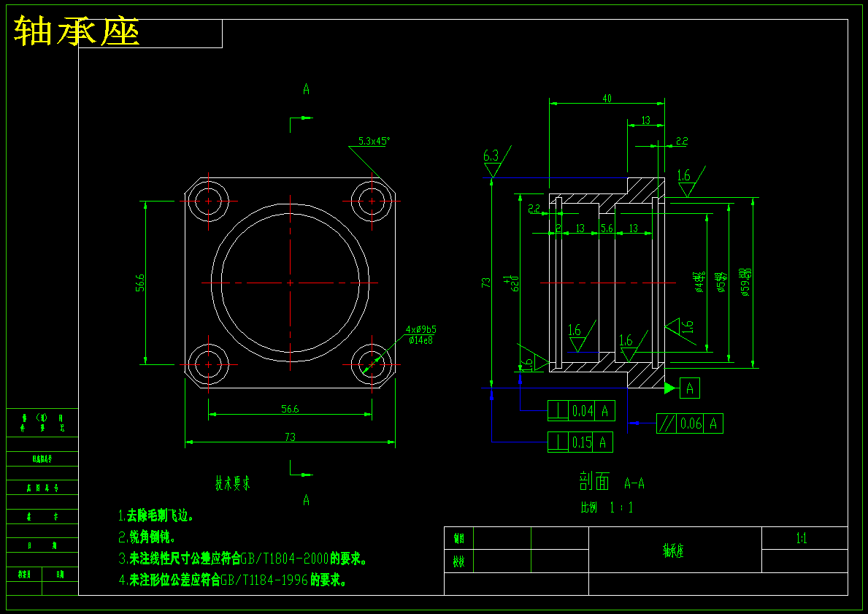Image resolution: width=868 pixels, height=614 pixels.
Task: Select the 5.3x45° chamfer dimension
Action: click(375, 141)
